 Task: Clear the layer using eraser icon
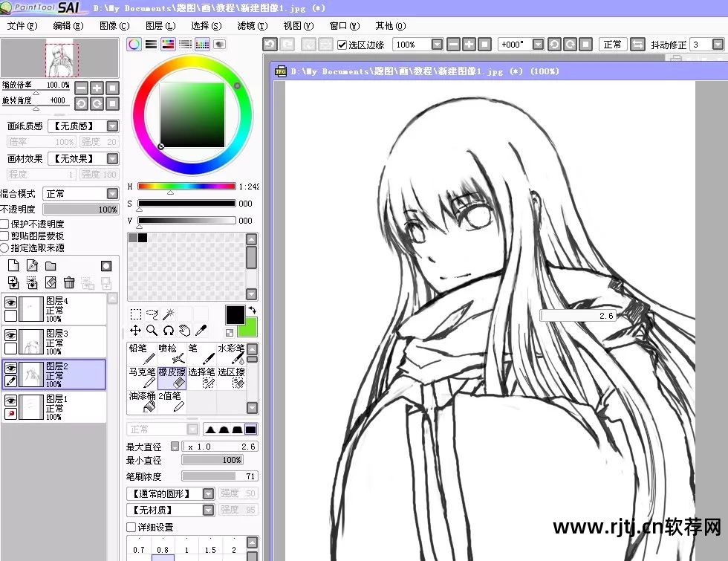51,282
